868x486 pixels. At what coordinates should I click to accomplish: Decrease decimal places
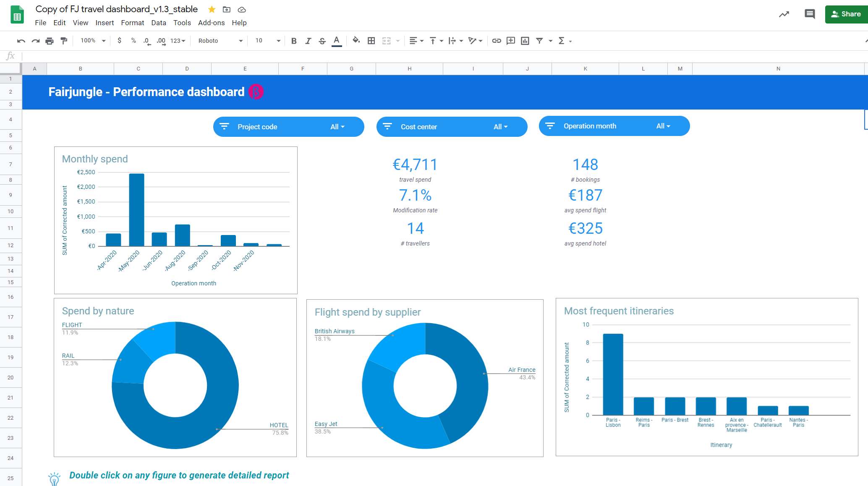tap(146, 41)
